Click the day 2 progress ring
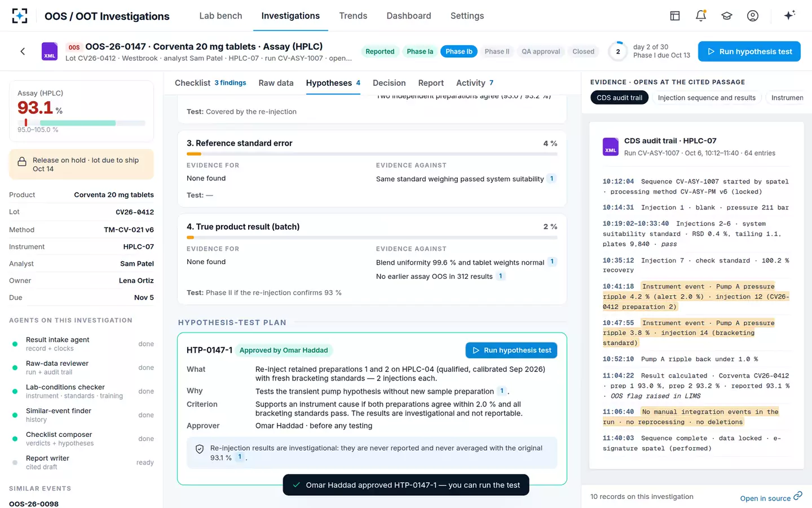 (x=618, y=51)
